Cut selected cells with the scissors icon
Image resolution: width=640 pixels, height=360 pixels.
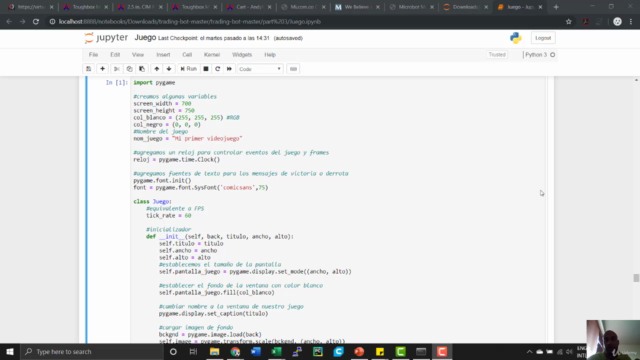pos(117,69)
